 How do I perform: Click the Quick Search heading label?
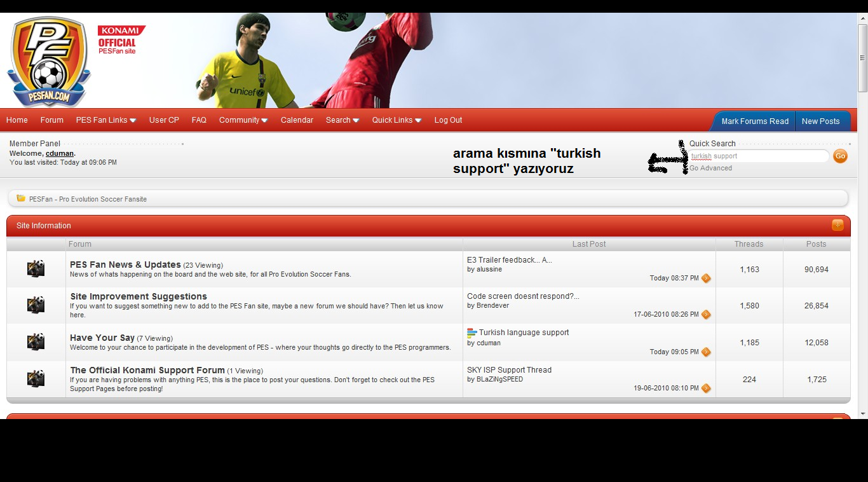coord(712,144)
